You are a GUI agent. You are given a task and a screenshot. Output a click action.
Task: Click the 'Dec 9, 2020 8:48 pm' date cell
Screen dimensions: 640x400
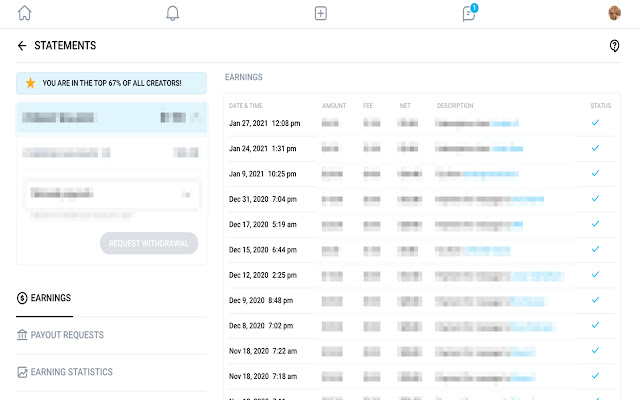point(261,300)
